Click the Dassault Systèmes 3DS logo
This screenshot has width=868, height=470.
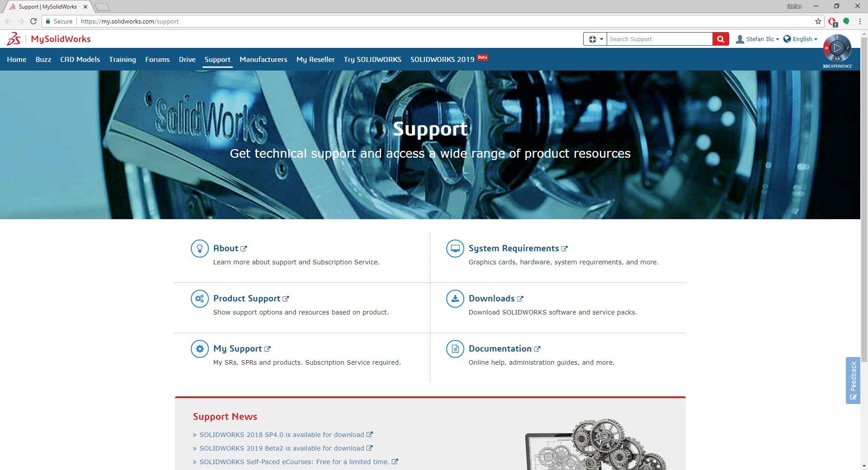(x=14, y=39)
